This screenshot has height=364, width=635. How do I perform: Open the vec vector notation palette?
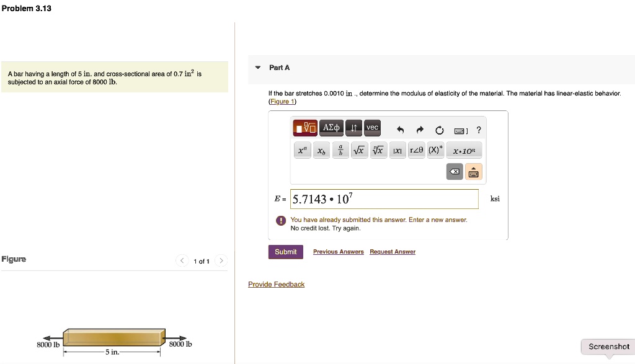click(372, 128)
